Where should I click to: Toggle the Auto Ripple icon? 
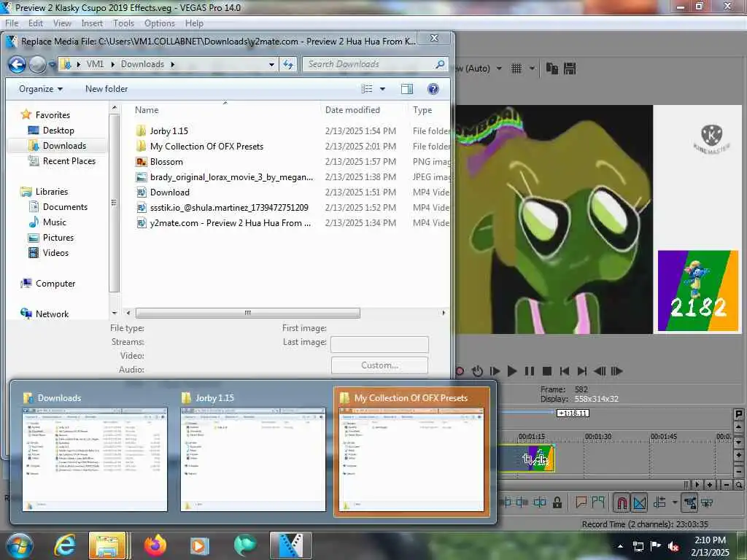click(x=659, y=502)
